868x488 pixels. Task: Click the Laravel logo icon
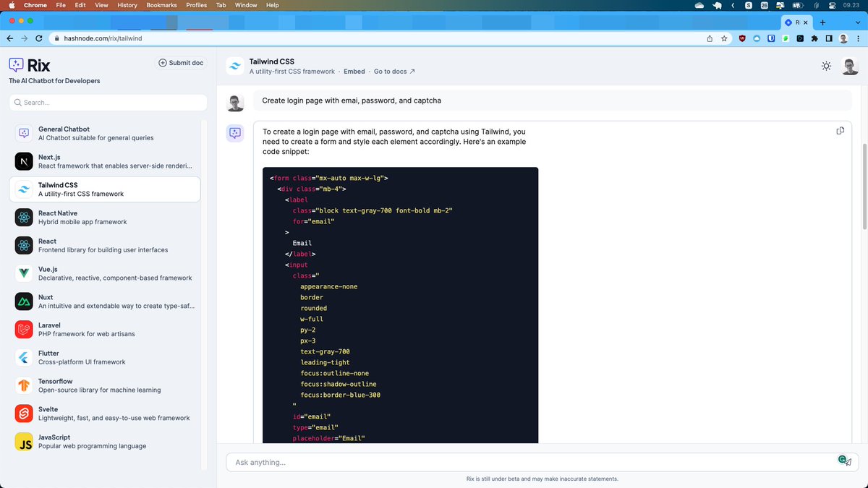(24, 330)
